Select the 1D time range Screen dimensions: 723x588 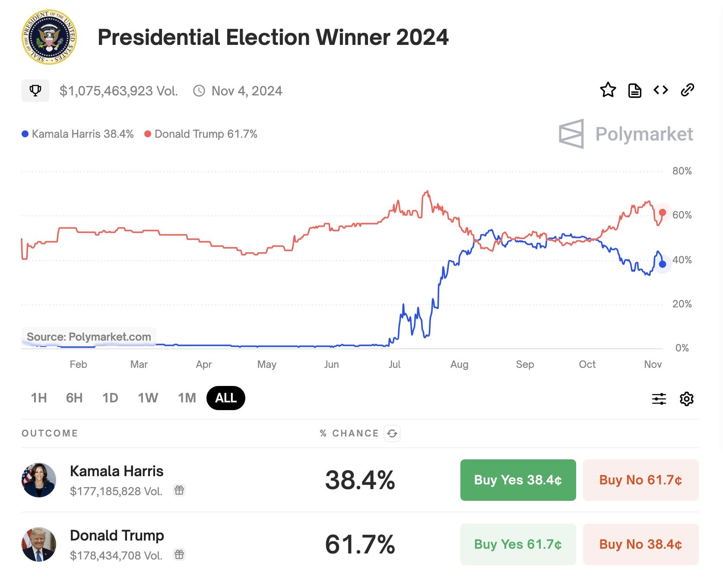(x=110, y=398)
